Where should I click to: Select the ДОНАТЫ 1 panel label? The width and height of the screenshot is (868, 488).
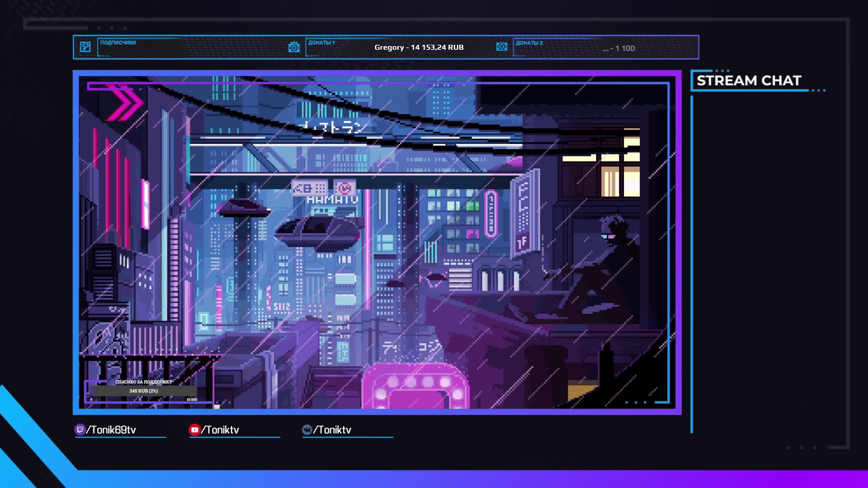pos(321,43)
